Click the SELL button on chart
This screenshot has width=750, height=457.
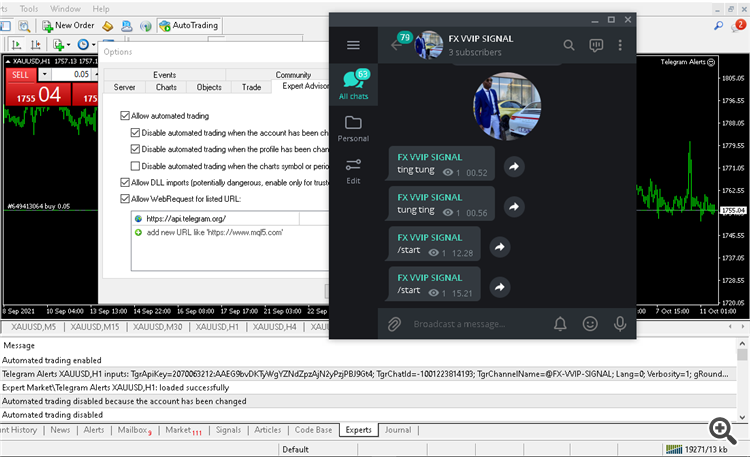click(21, 75)
